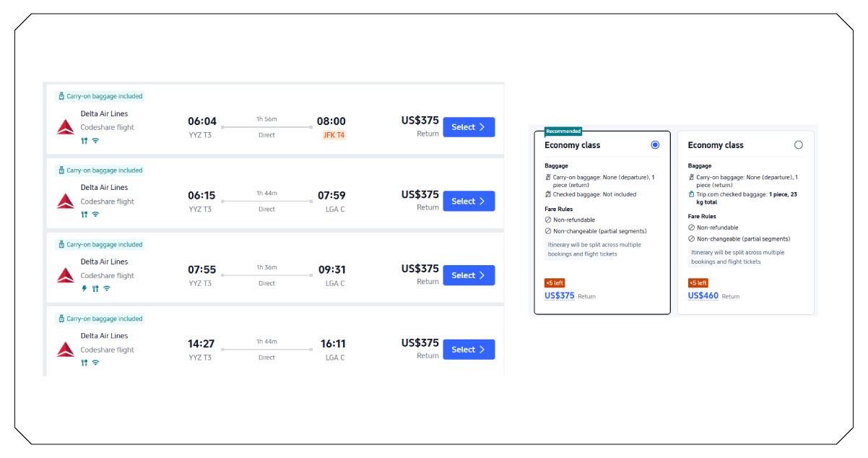Select the 14:27 flight to LGA
This screenshot has height=458, width=868.
point(468,350)
